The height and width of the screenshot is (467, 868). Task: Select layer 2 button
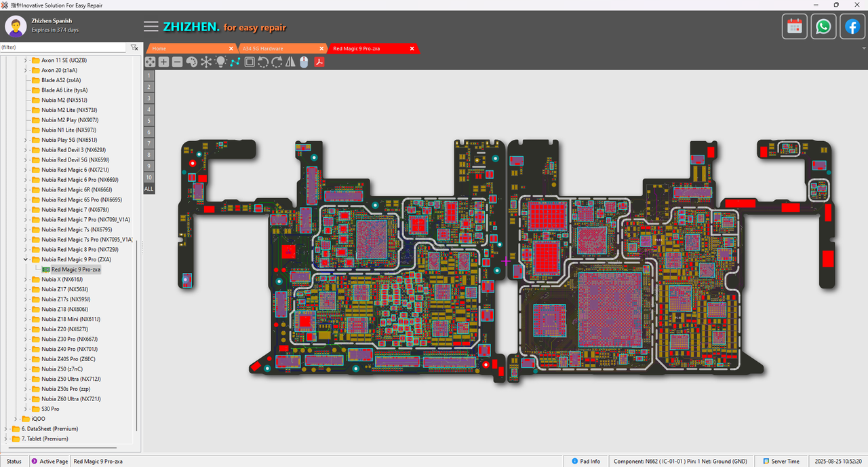(149, 87)
